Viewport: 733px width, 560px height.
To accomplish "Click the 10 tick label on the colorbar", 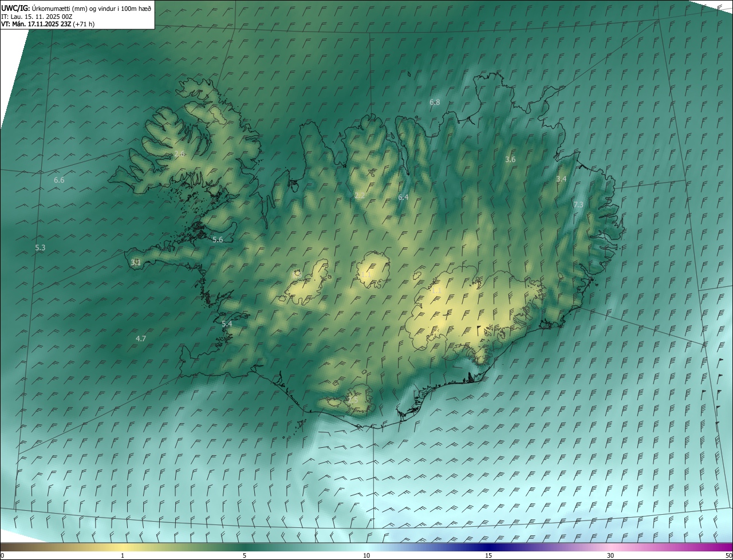I will [x=366, y=555].
